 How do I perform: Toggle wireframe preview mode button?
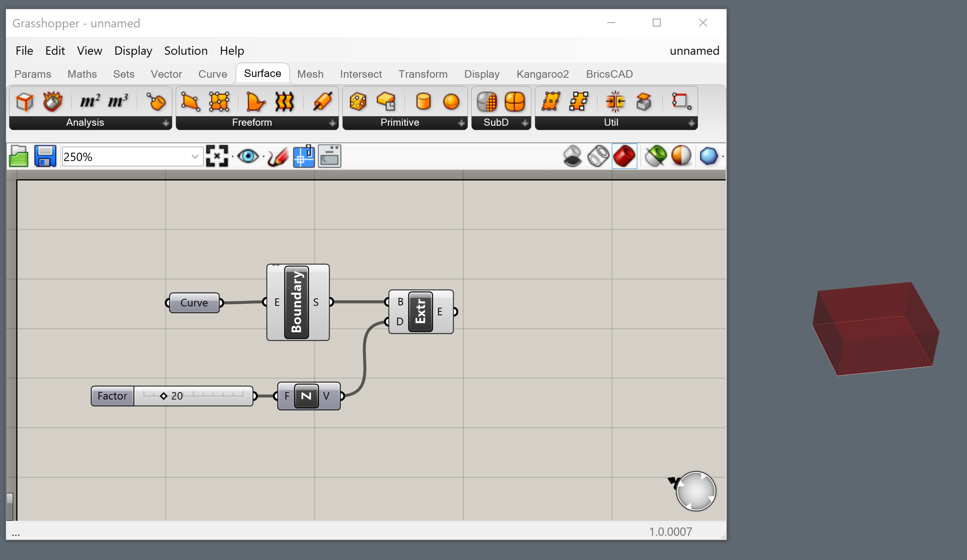598,156
